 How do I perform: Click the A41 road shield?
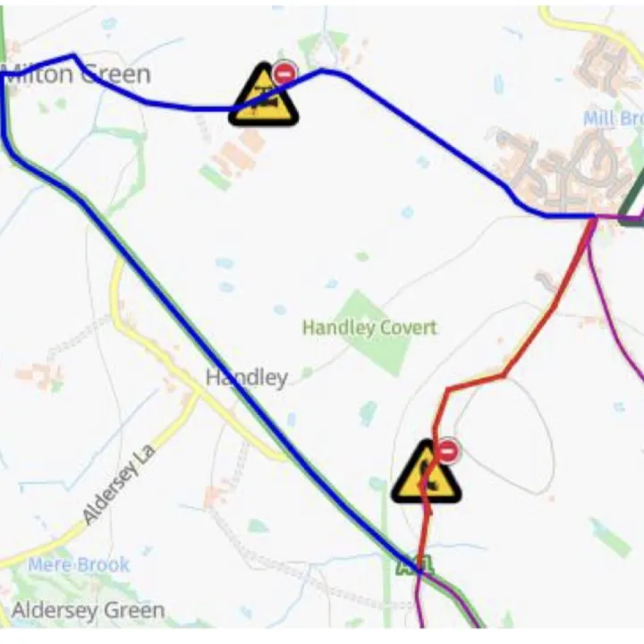[415, 565]
